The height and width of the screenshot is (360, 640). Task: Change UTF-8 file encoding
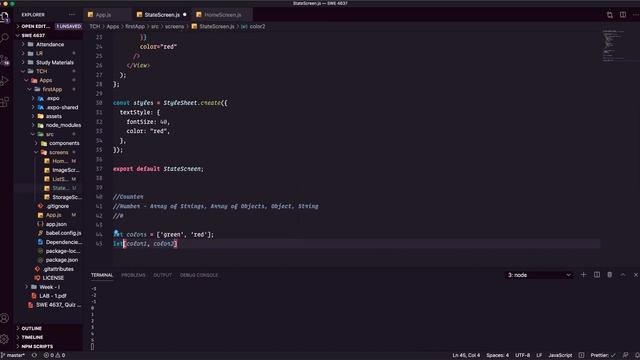[x=522, y=355]
